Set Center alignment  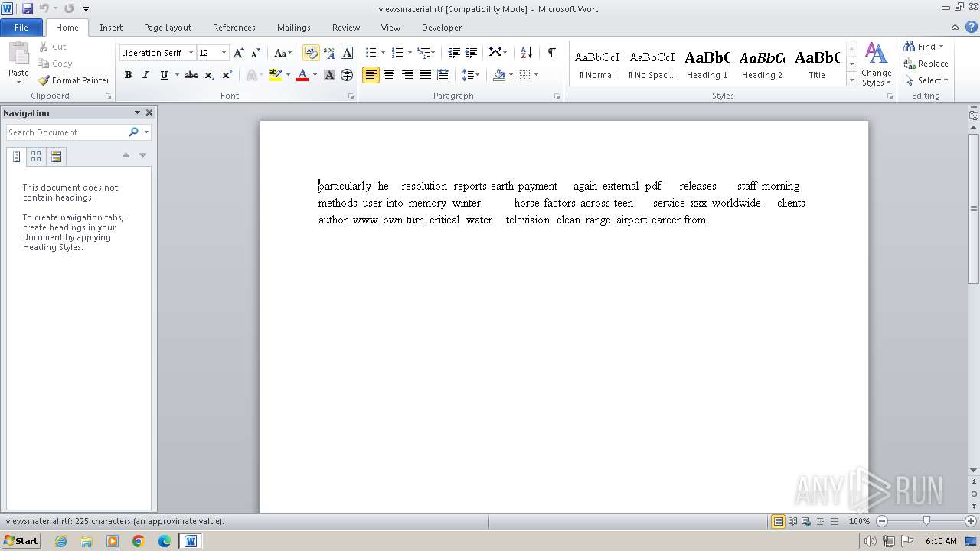pos(389,75)
